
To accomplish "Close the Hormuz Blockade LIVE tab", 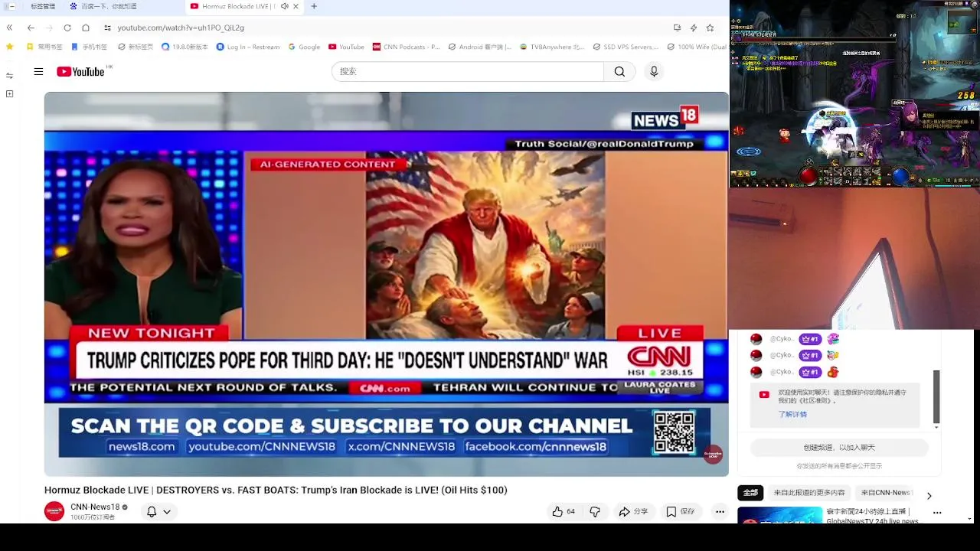I will [x=296, y=6].
